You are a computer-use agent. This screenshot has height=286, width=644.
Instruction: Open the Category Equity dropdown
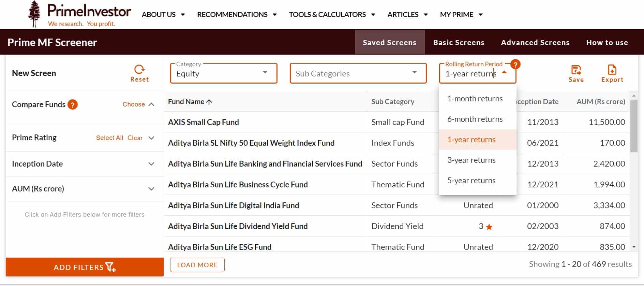pos(224,73)
